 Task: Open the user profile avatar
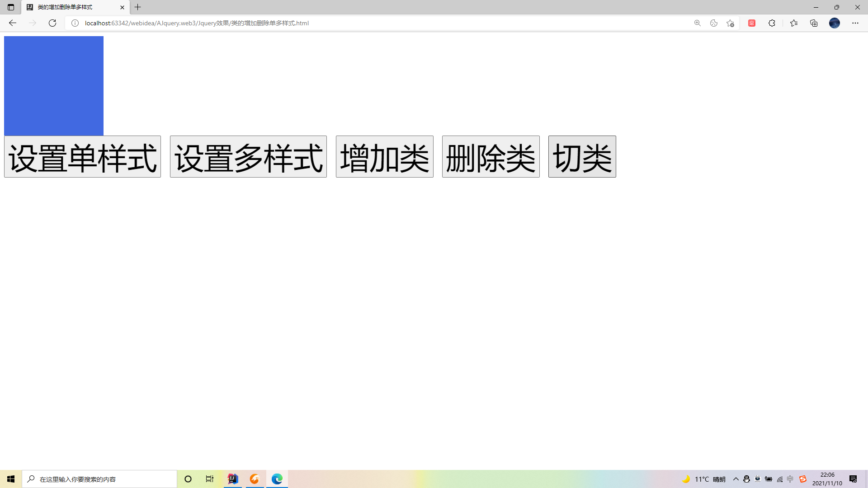tap(834, 23)
